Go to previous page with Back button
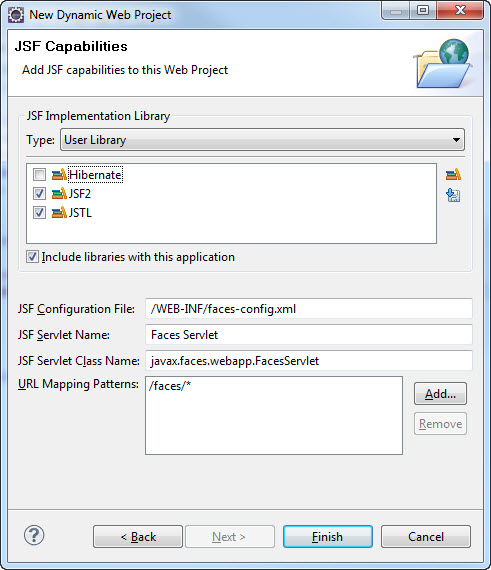Viewport: 491px width, 570px height. pos(138,537)
